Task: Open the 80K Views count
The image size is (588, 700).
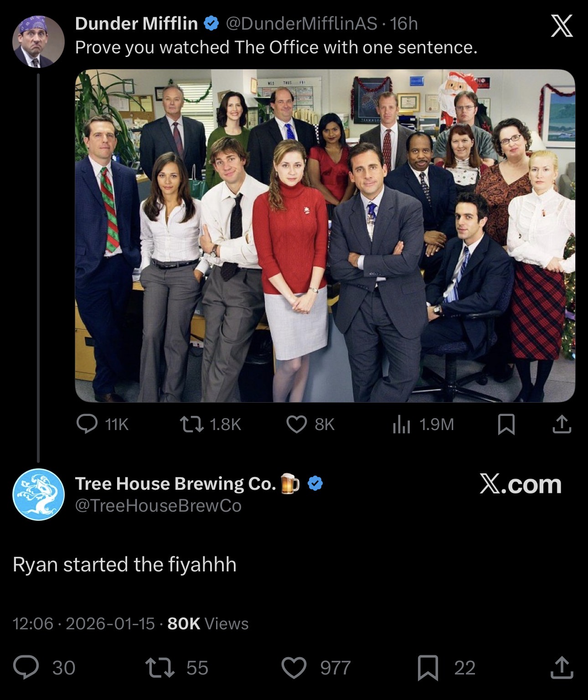Action: pyautogui.click(x=208, y=623)
